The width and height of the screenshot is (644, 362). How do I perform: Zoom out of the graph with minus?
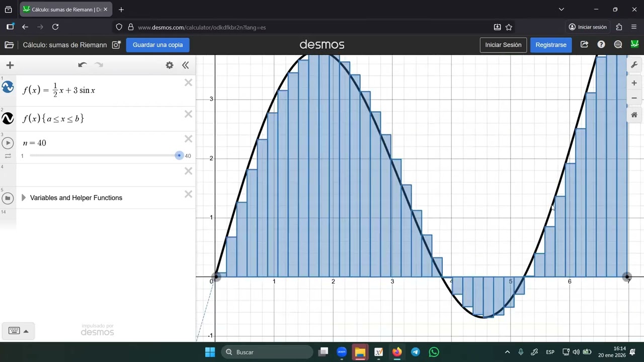point(634,98)
